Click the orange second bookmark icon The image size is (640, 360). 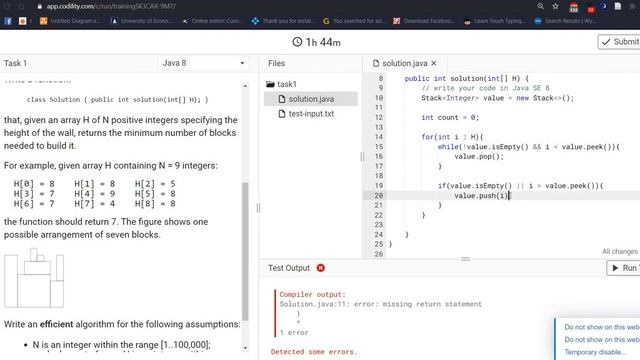point(22,21)
